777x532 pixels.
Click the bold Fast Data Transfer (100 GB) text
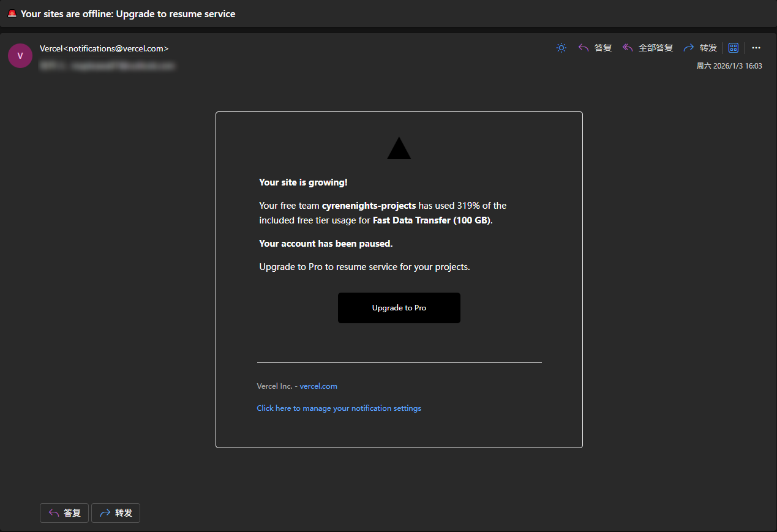pyautogui.click(x=432, y=220)
